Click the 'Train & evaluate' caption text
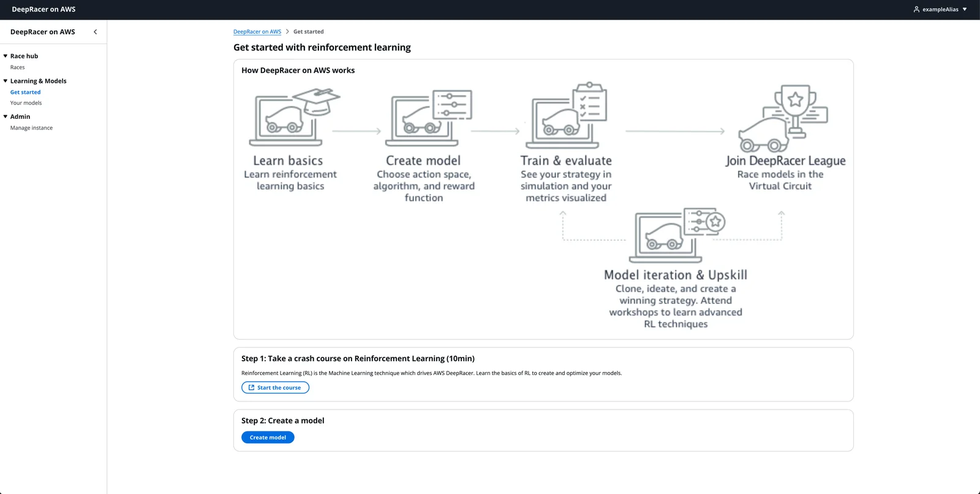 pos(566,161)
